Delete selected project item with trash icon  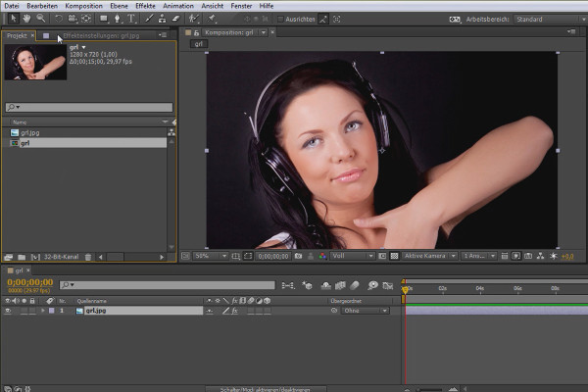click(x=88, y=258)
